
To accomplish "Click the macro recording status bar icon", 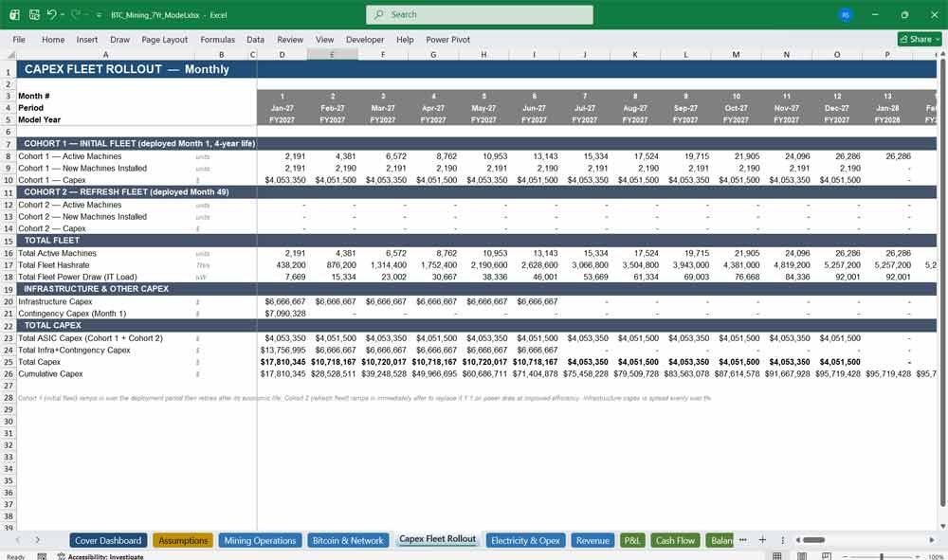I will point(42,556).
